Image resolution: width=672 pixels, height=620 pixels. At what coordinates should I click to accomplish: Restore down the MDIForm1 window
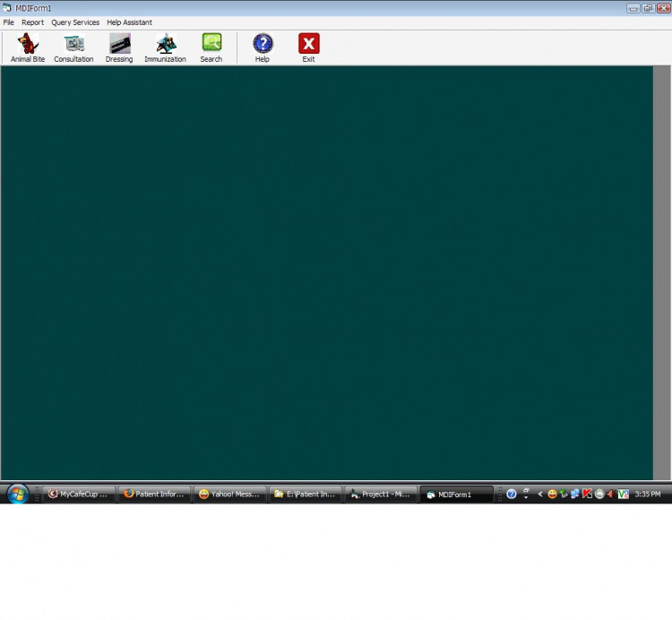point(648,8)
